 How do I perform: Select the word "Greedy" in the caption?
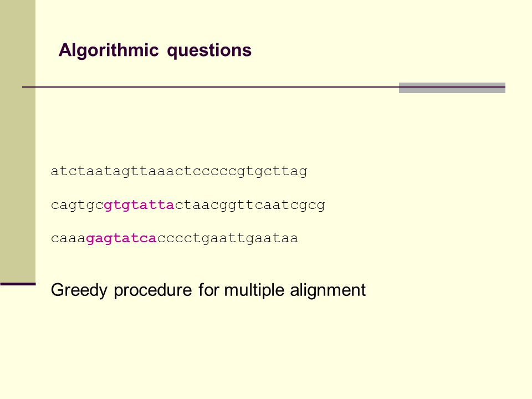pyautogui.click(x=79, y=290)
